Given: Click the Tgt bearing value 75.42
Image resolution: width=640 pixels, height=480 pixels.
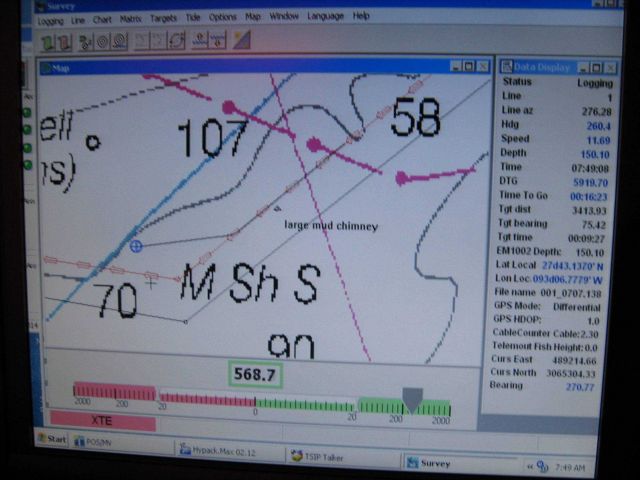Looking at the screenshot, I should click(x=593, y=225).
